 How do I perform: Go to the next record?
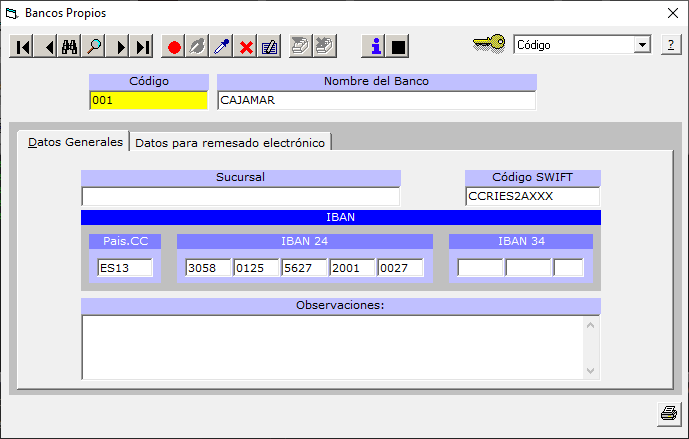pyautogui.click(x=119, y=47)
